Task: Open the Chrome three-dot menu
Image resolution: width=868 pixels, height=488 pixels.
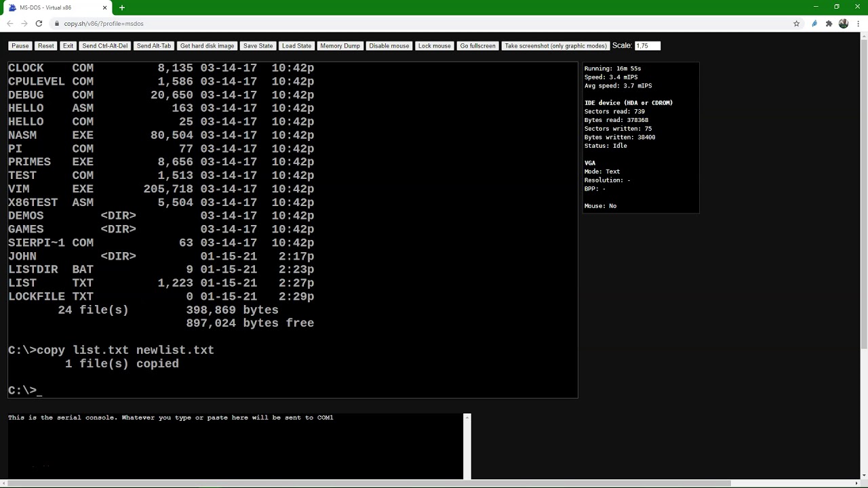Action: [858, 23]
